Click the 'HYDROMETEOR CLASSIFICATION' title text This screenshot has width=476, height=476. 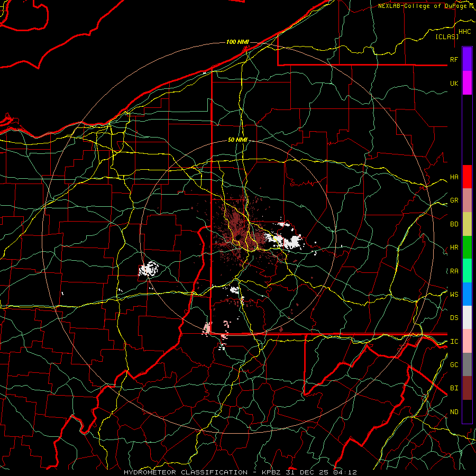pyautogui.click(x=186, y=472)
